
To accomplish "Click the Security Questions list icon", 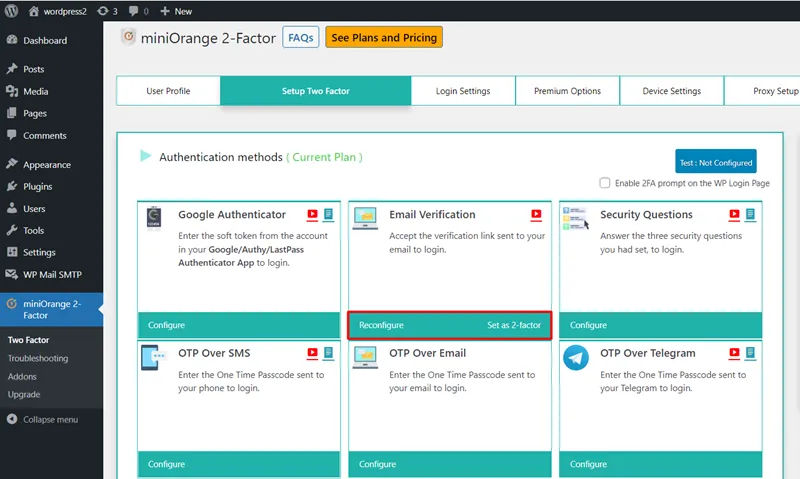I will 576,218.
